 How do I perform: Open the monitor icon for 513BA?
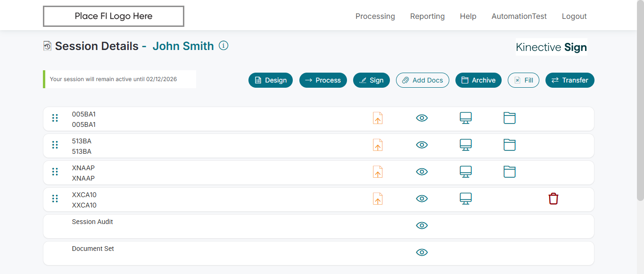[x=466, y=145]
